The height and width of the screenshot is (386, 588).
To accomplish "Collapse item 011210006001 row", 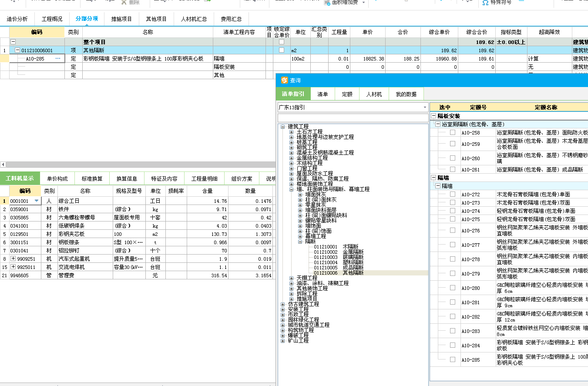I will 17,50.
